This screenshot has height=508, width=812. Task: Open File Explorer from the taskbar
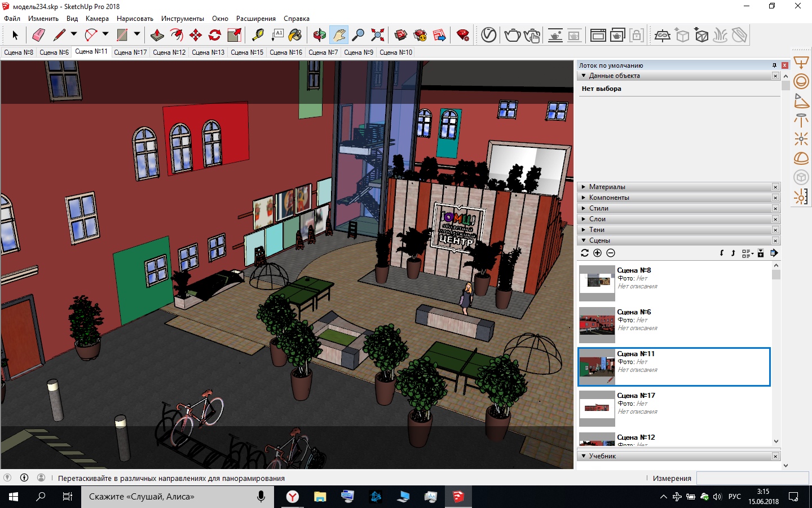click(320, 497)
